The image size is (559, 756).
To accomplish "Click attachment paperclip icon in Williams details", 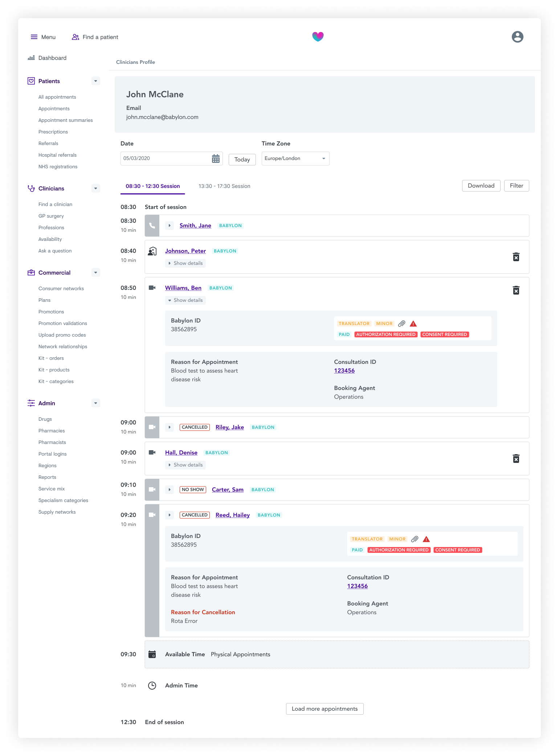I will point(401,324).
